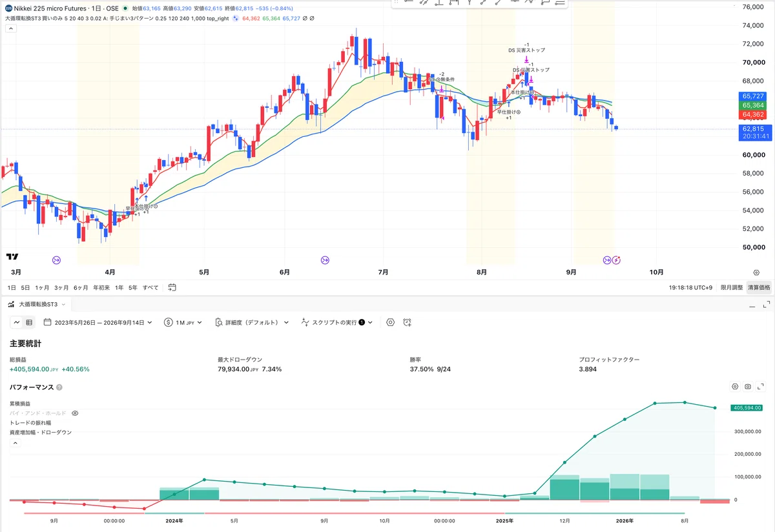Toggle 清算価格 settlement price option
Image resolution: width=775 pixels, height=532 pixels.
pyautogui.click(x=759, y=287)
